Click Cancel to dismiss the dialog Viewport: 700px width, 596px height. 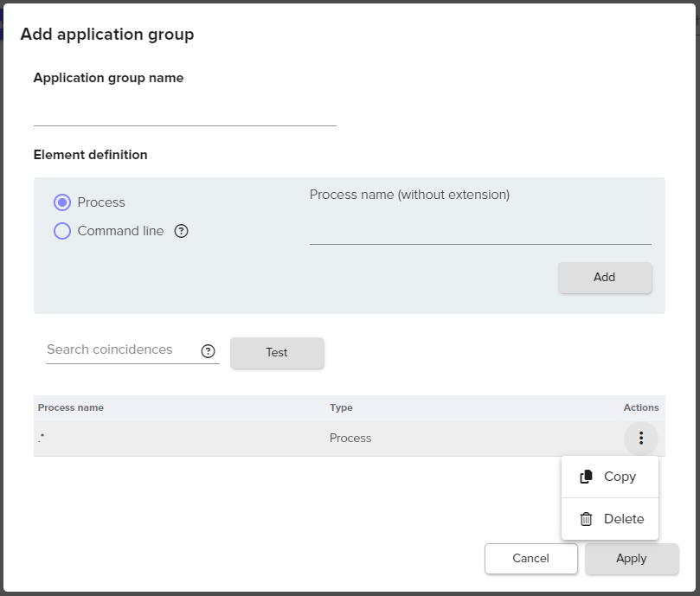(530, 559)
